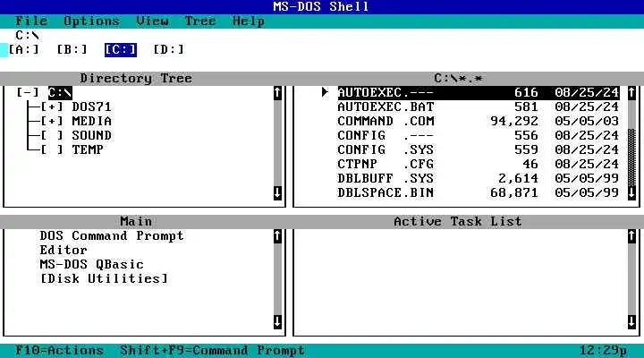Select C:\ root in Directory Tree
Image resolution: width=644 pixels, height=358 pixels.
(60, 92)
